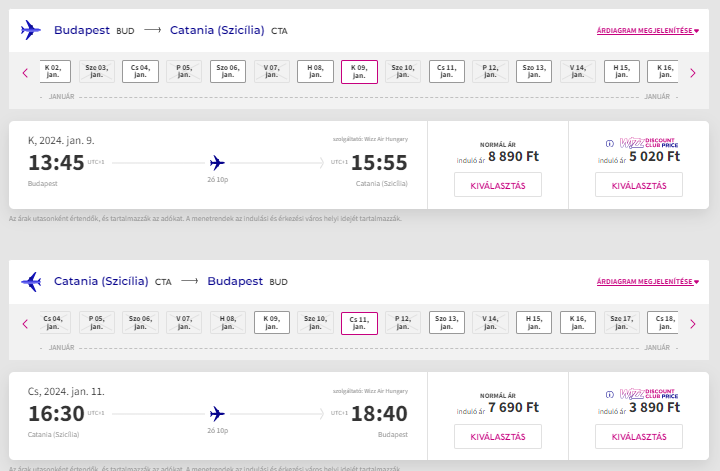Expand return ÁRDIAGRAM MEGJELENÍTÉSE price chart

click(647, 283)
